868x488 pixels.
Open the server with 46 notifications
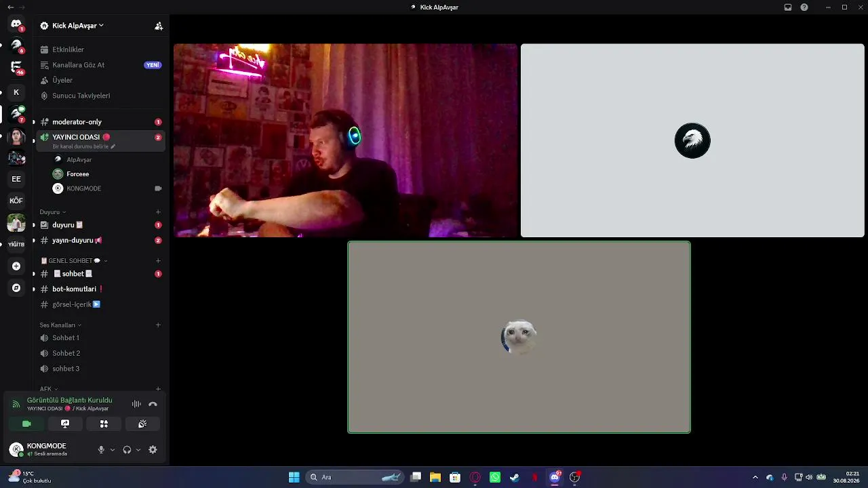(16, 67)
